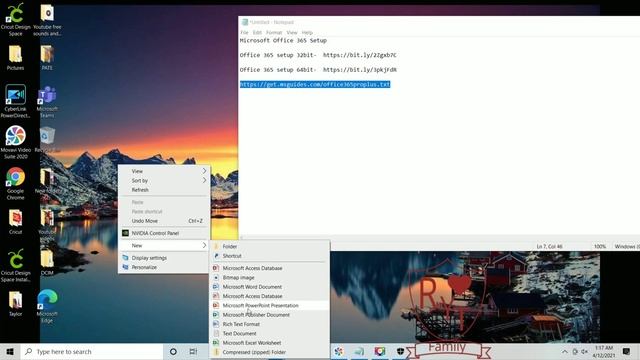640x360 pixels.
Task: Choose Personalize in context menu
Action: coord(164,267)
